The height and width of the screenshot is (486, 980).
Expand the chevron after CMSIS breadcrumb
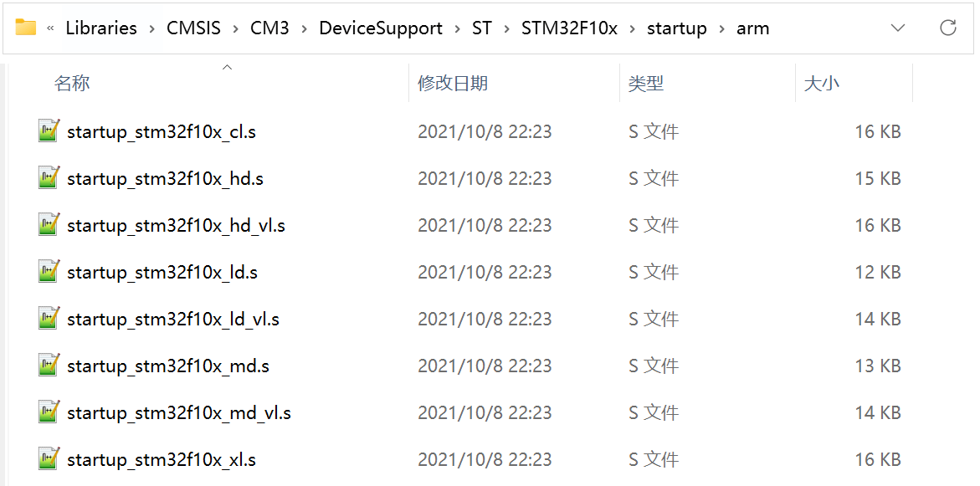click(x=236, y=28)
